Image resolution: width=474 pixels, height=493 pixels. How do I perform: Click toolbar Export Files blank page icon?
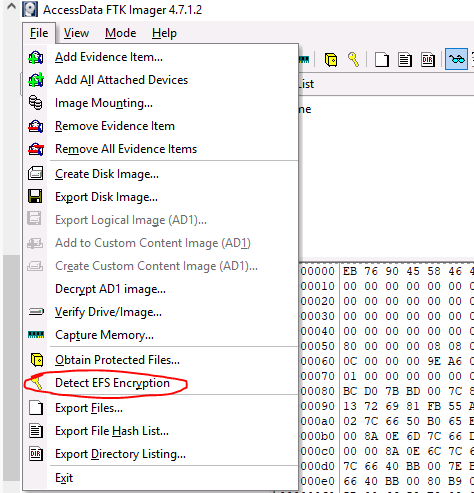coord(382,60)
